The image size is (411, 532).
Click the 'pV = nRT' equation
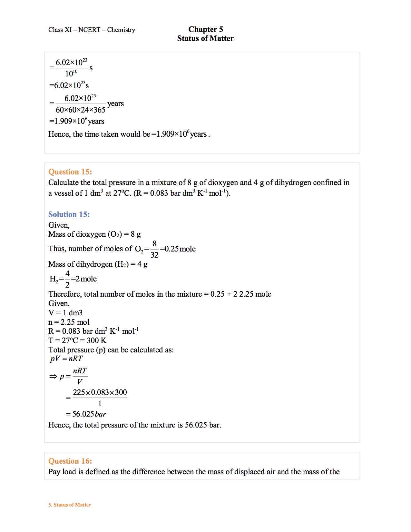point(66,359)
